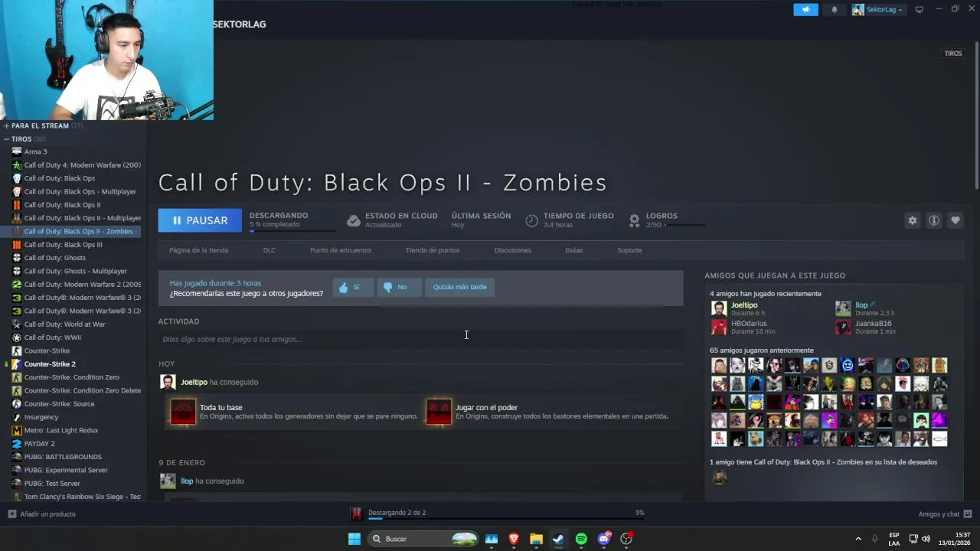The height and width of the screenshot is (551, 980).
Task: Click the page vertical scrollbar
Action: [976, 115]
